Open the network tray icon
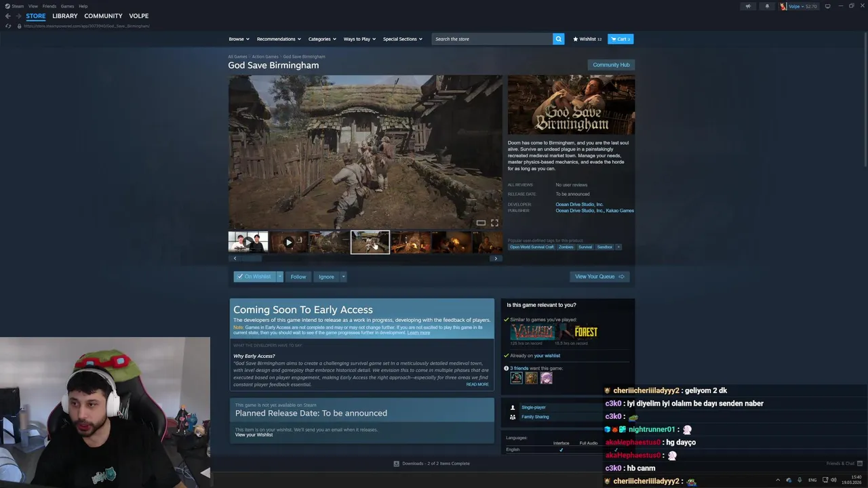 pyautogui.click(x=824, y=480)
